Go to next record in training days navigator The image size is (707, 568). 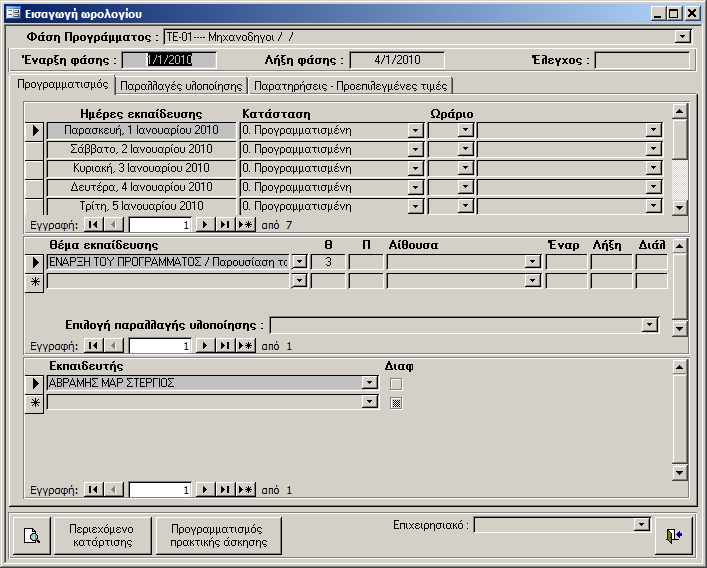[204, 225]
